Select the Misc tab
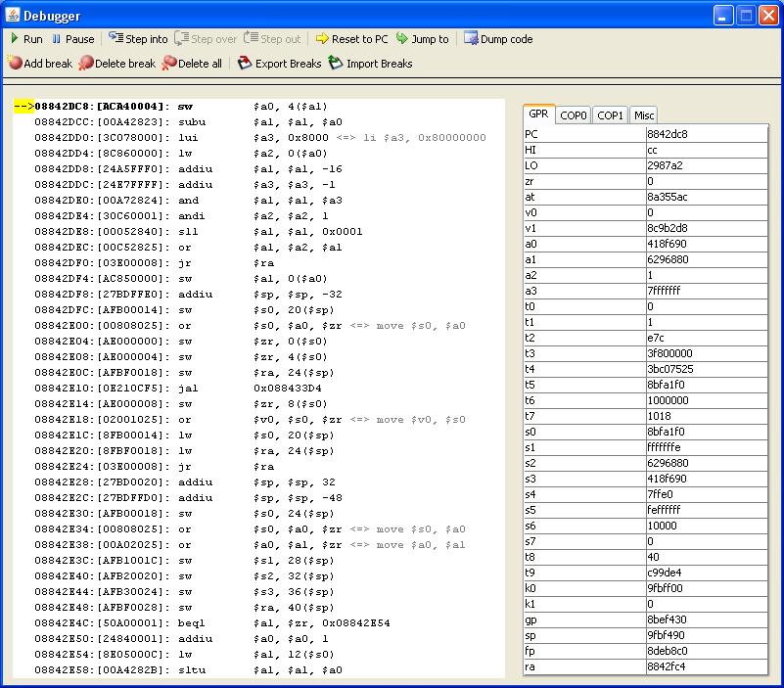The image size is (784, 688). pos(643,115)
